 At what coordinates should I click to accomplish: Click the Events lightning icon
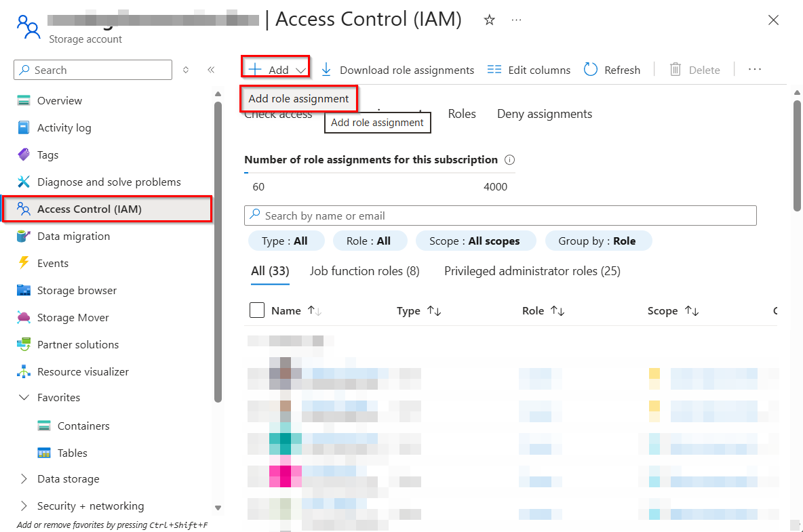pyautogui.click(x=24, y=263)
